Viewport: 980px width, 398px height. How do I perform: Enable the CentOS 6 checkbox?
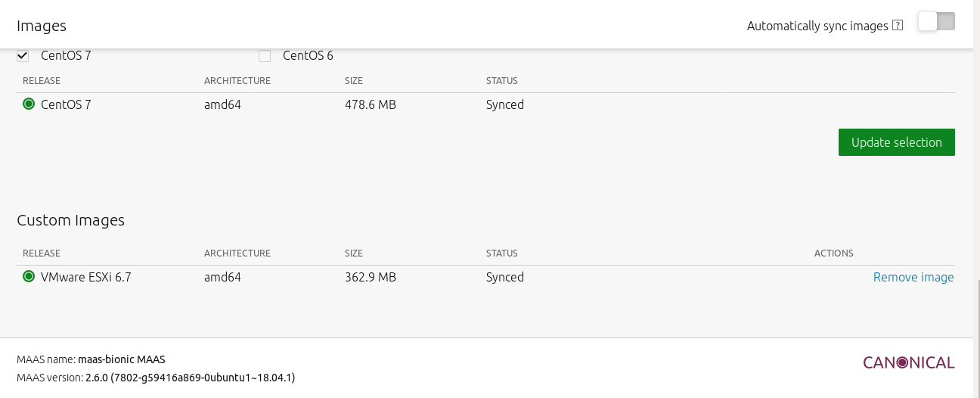coord(265,55)
